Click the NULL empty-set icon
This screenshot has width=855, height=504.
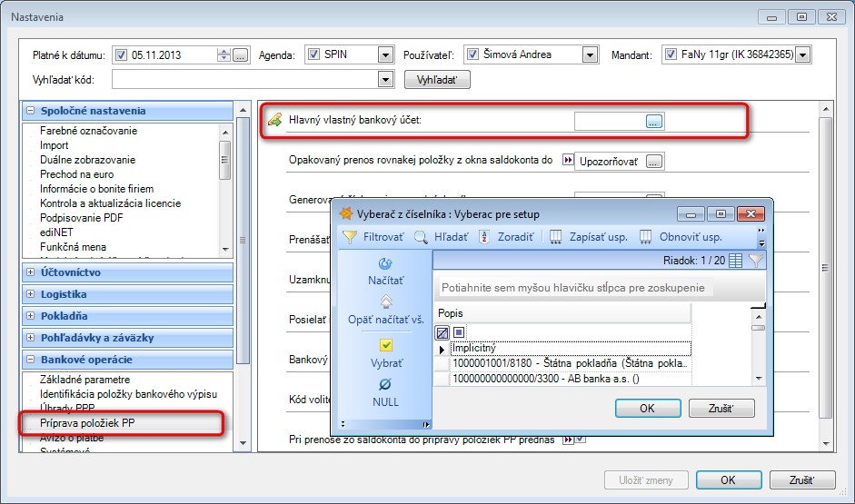[x=385, y=385]
